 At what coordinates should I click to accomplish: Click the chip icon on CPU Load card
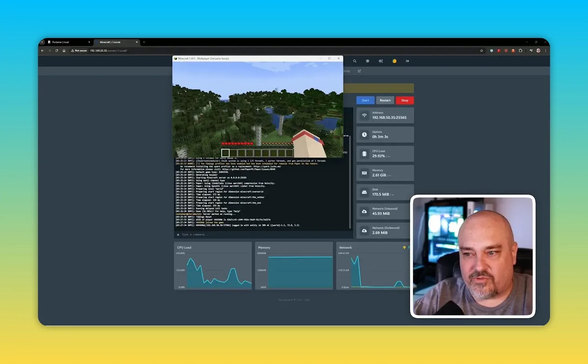pyautogui.click(x=364, y=154)
